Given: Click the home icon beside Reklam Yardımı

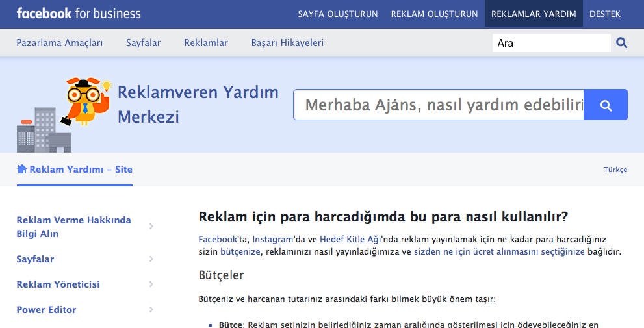Looking at the screenshot, I should 21,169.
